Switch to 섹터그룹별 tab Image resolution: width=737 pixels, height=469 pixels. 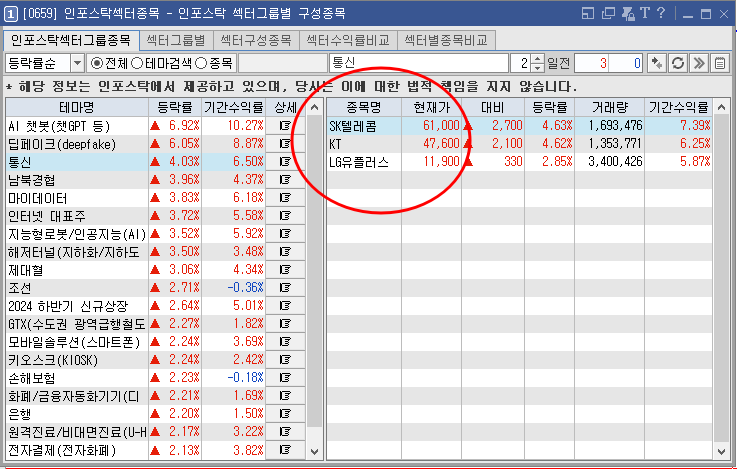176,40
